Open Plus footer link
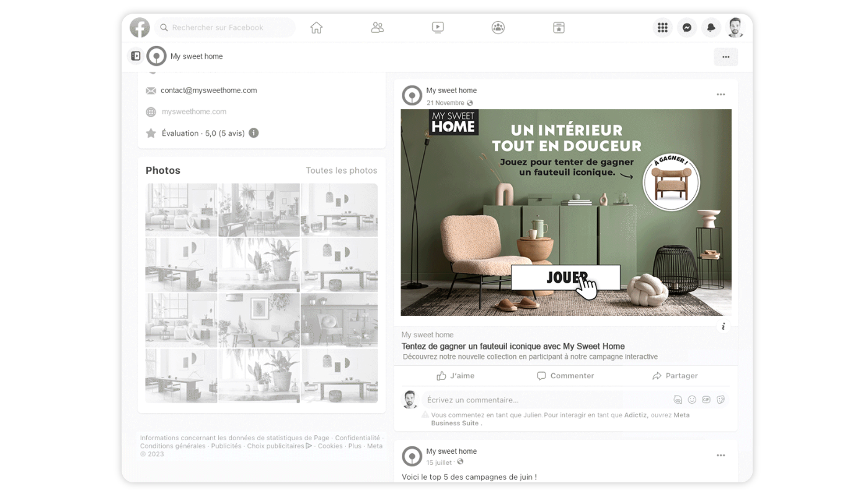Viewport: 868px width, 496px height. (355, 446)
